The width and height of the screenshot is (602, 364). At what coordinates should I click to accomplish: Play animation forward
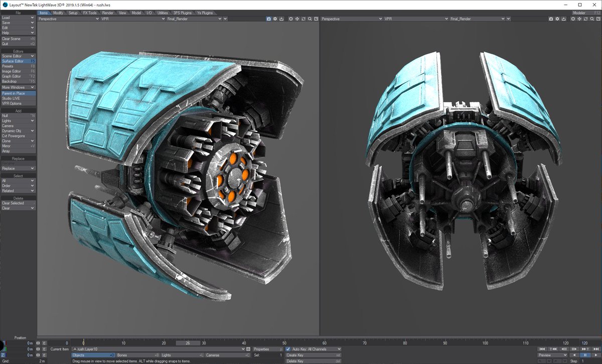coord(596,355)
